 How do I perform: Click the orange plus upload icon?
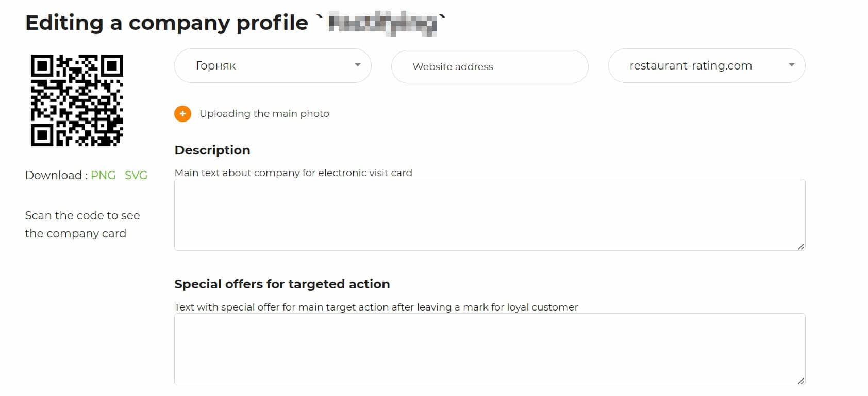(182, 114)
